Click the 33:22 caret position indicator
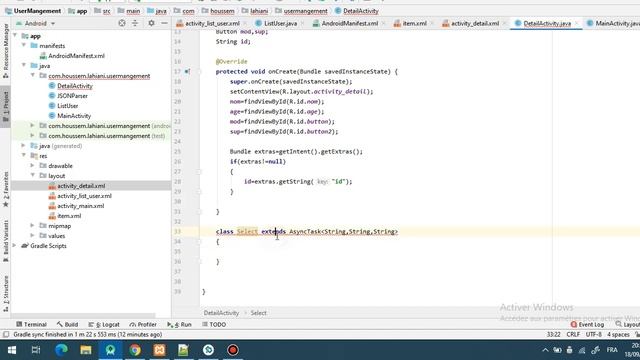640x360 pixels. [x=553, y=334]
